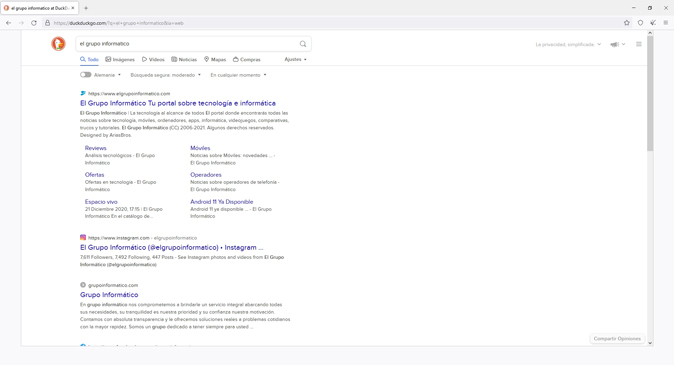Click the DuckDuckGo logo
This screenshot has height=365, width=674.
58,44
